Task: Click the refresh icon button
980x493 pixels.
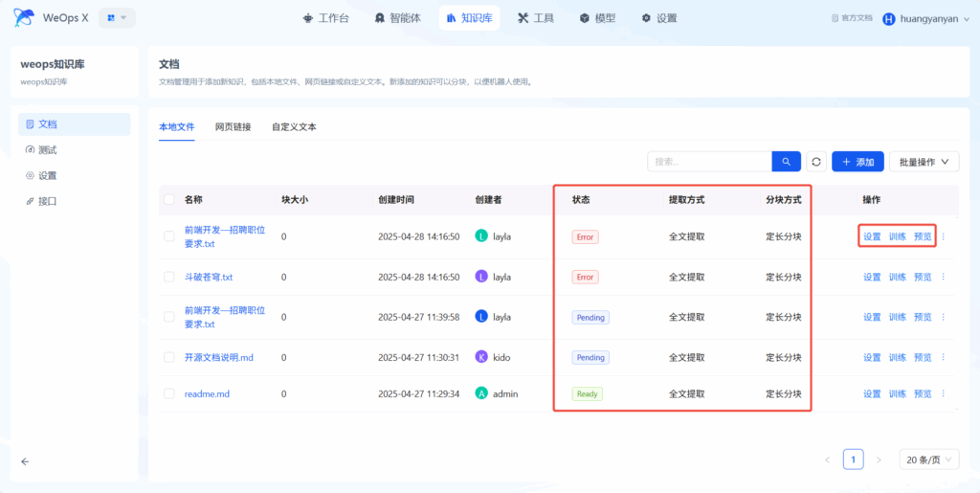Action: coord(815,161)
